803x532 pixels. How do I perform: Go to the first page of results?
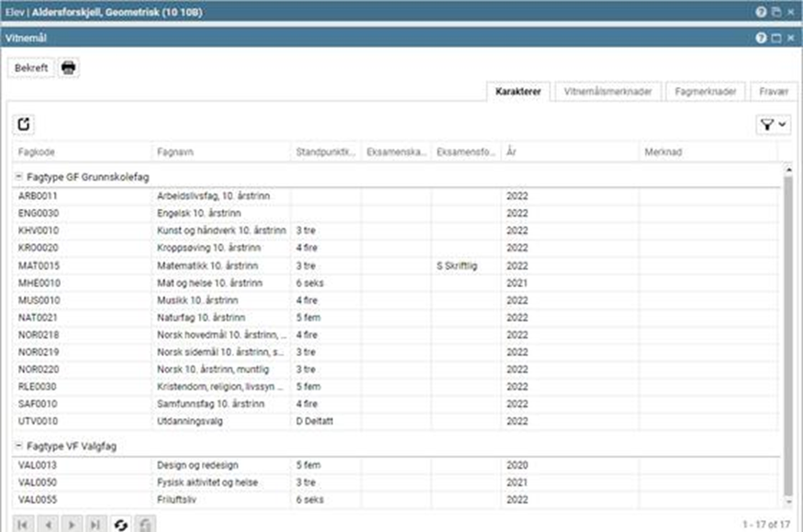24,525
